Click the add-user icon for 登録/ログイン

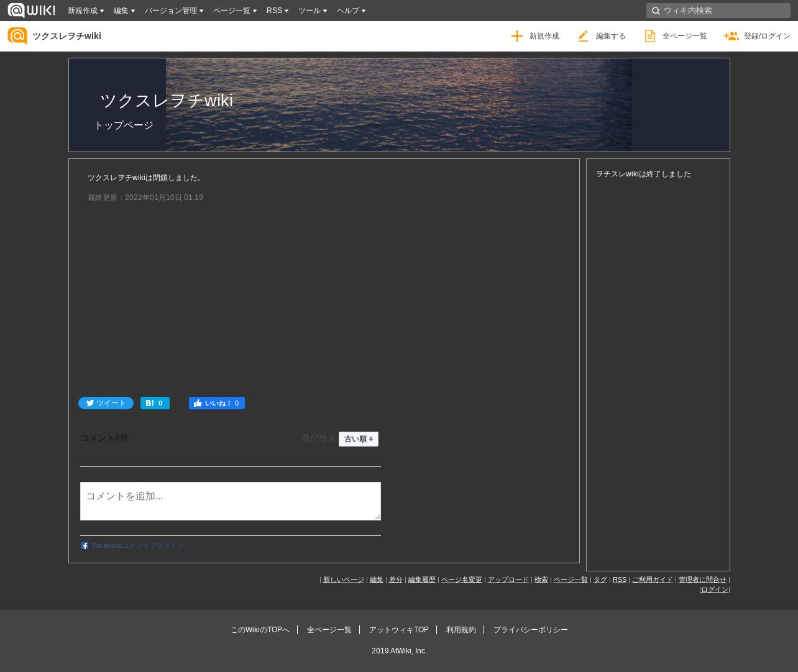(x=731, y=36)
